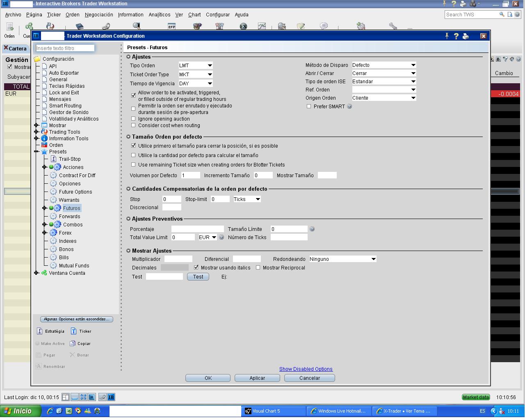
Task: Click the Estratégia preset icon
Action: pos(40,331)
